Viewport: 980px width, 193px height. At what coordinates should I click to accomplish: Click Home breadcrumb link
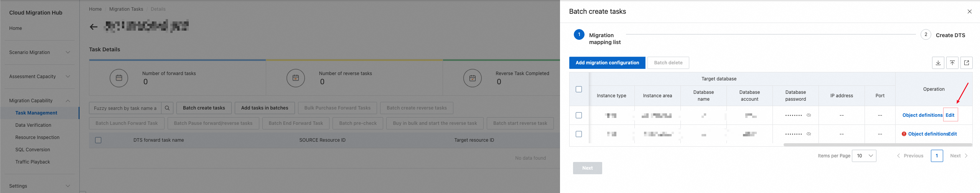96,9
